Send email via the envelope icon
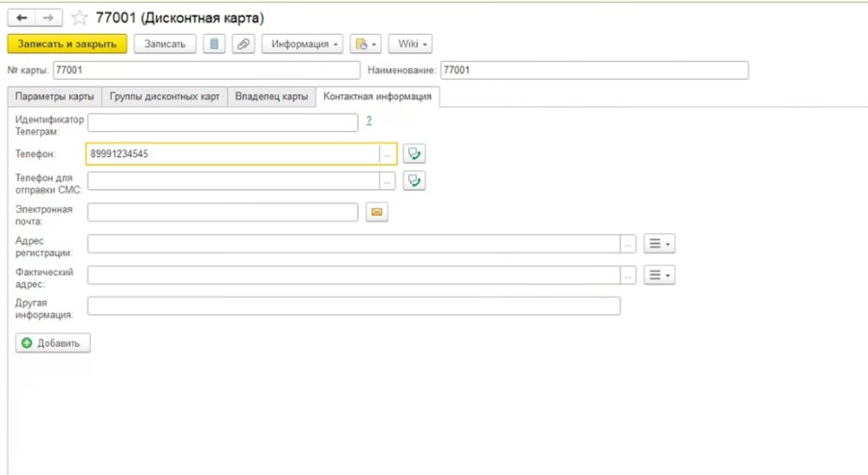 click(x=376, y=212)
